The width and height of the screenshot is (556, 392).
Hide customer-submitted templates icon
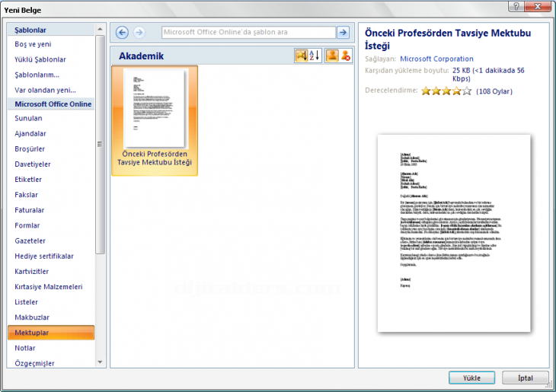(x=346, y=56)
